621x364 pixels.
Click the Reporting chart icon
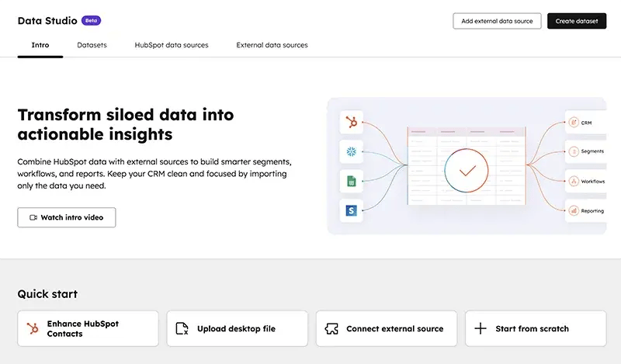574,210
